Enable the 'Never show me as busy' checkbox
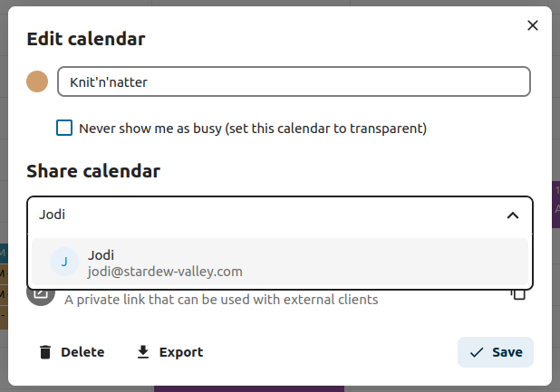 tap(64, 128)
